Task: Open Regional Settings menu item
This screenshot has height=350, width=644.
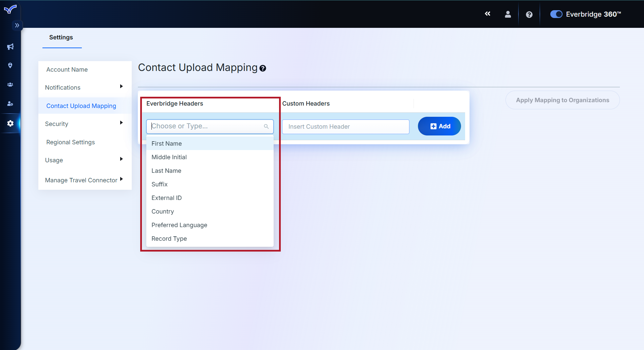Action: [x=71, y=142]
